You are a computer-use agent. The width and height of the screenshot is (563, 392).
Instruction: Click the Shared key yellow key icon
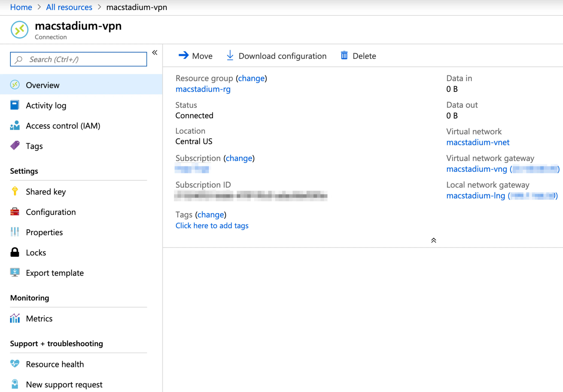click(x=15, y=191)
